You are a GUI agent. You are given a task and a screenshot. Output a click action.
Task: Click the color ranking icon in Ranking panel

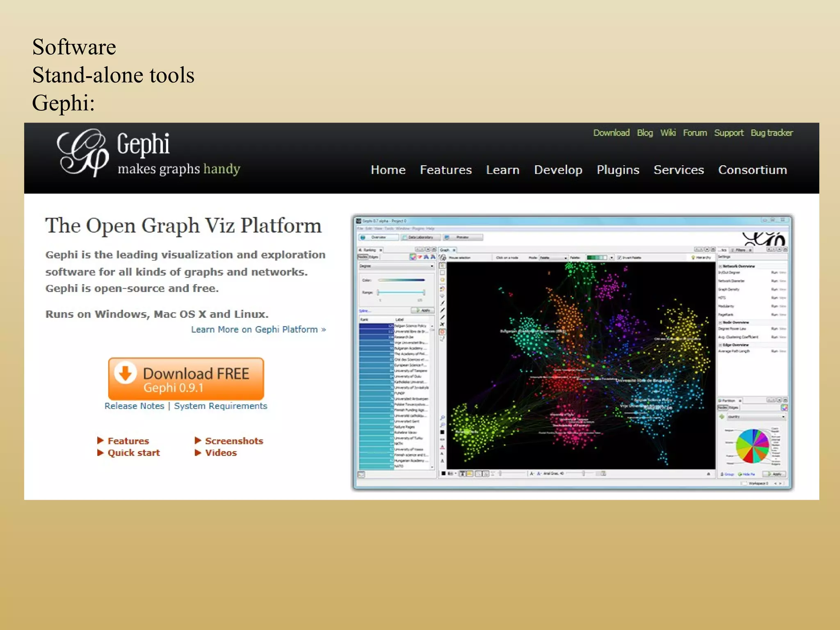click(x=413, y=257)
